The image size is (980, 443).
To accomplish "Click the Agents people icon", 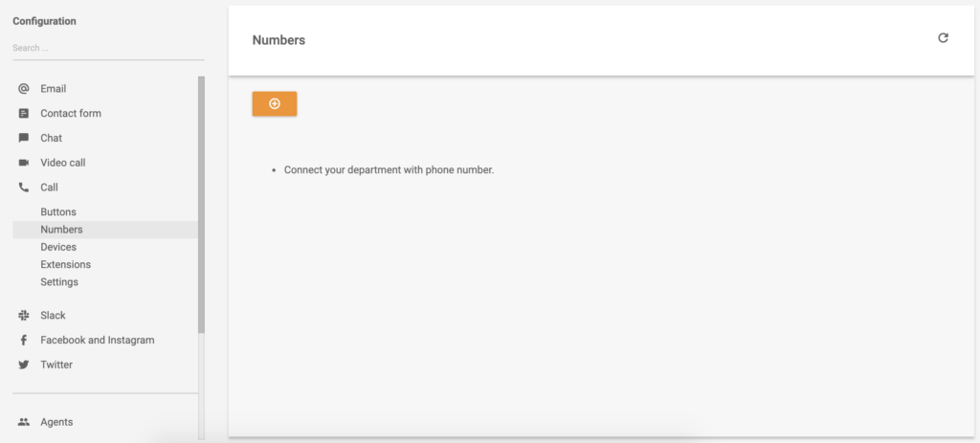I will pos(24,422).
